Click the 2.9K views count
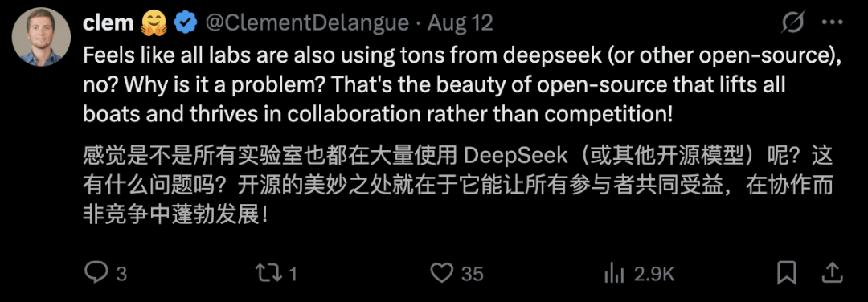 pyautogui.click(x=654, y=273)
